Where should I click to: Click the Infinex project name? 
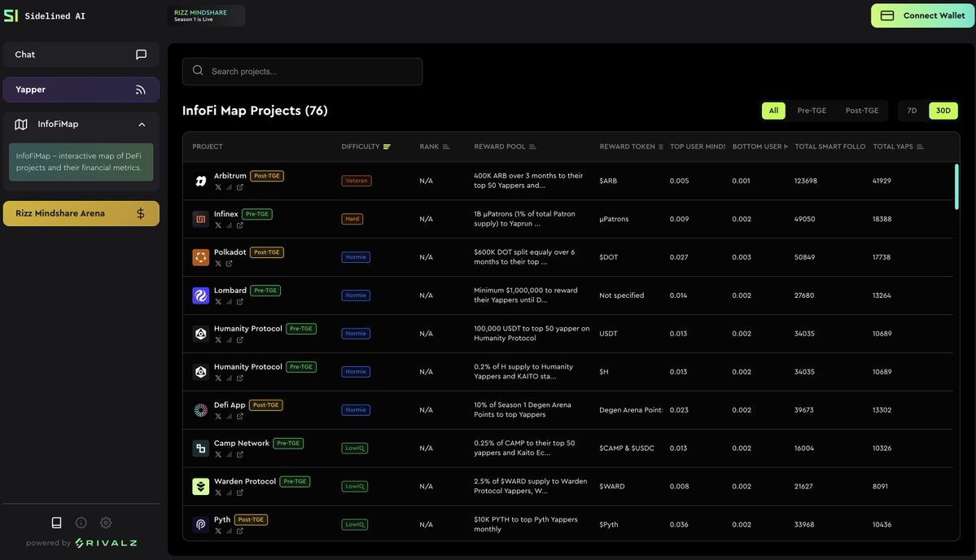tap(226, 214)
